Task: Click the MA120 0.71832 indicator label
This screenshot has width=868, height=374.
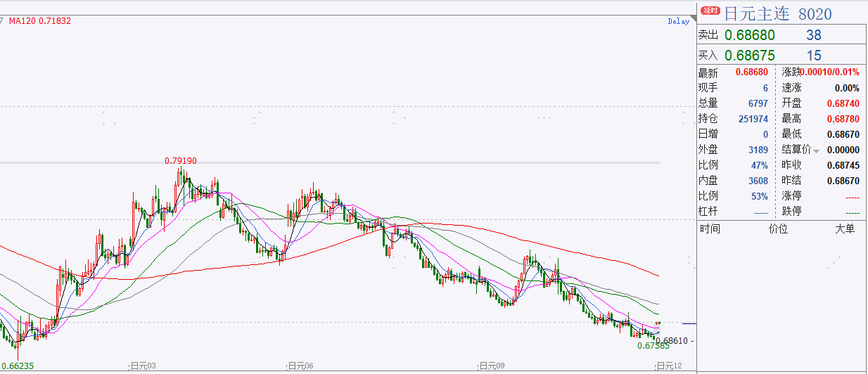Action: [40, 21]
